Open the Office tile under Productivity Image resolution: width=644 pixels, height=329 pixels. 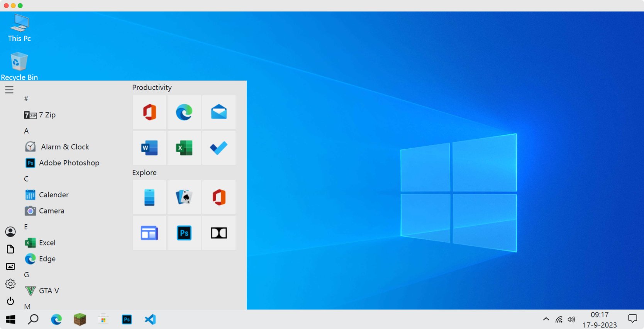149,112
